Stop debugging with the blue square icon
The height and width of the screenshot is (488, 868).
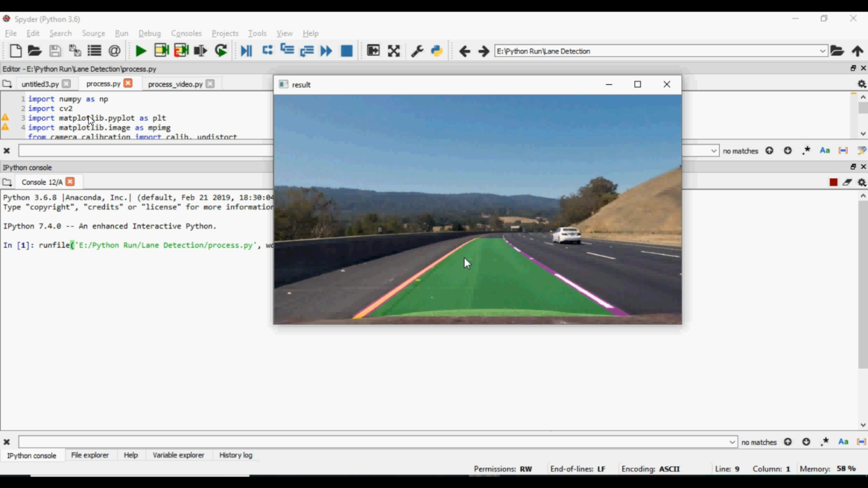pos(347,51)
